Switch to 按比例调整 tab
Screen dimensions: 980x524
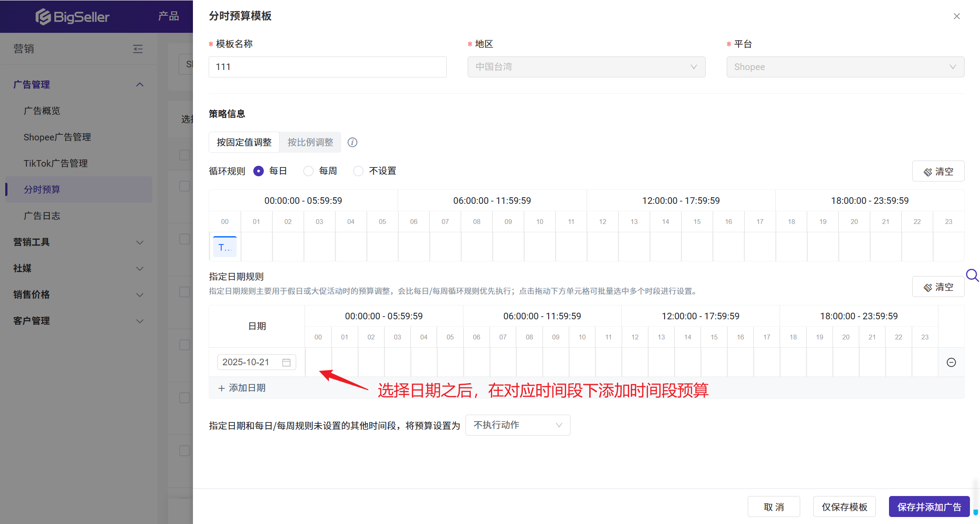[310, 142]
